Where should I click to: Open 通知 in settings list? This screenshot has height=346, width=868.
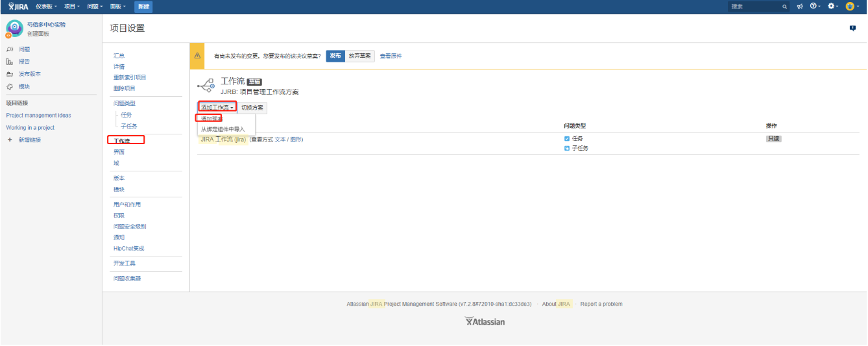[x=119, y=238]
